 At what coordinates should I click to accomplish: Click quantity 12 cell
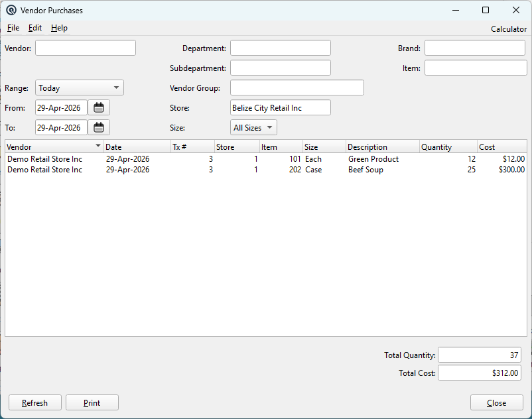click(x=471, y=159)
